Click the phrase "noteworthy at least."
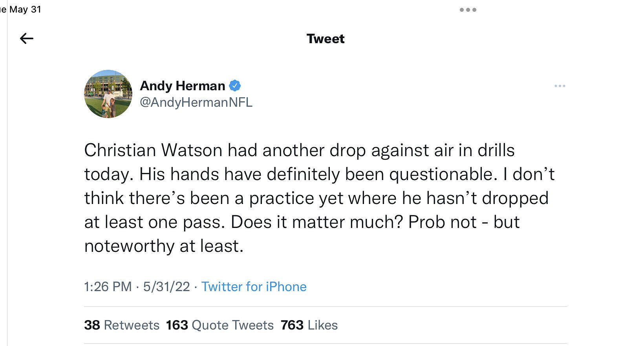644x346 pixels. coord(164,246)
